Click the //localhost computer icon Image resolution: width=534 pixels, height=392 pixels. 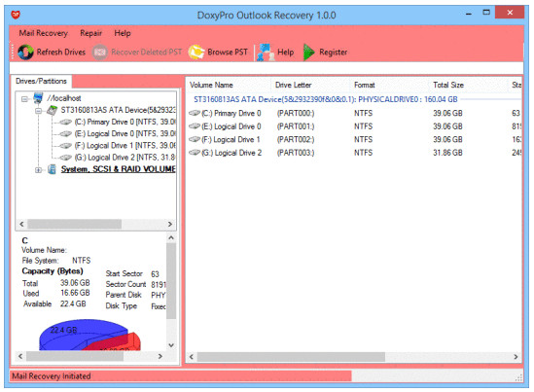tap(38, 98)
